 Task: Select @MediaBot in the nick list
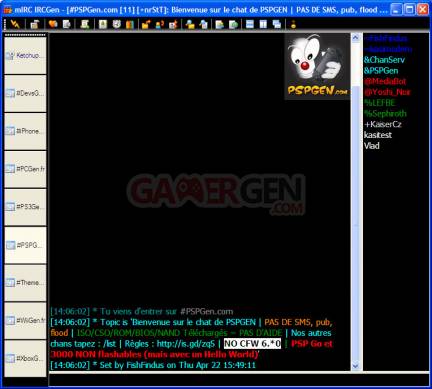[385, 81]
